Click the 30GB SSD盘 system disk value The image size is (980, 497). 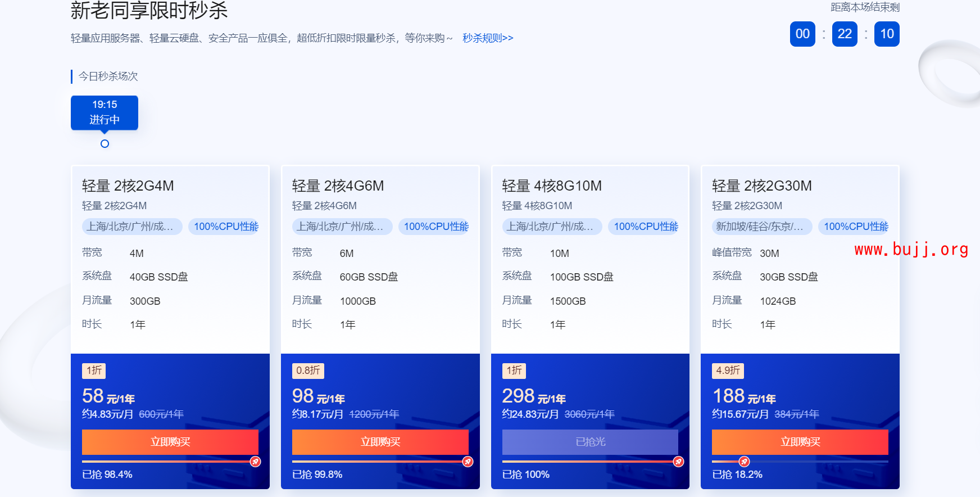789,277
